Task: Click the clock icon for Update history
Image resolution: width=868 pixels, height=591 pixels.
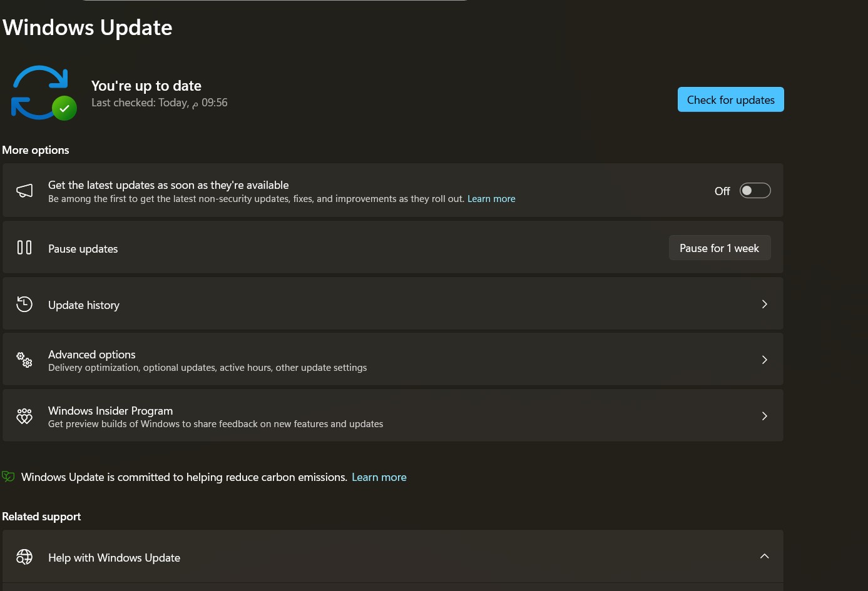Action: pos(24,304)
